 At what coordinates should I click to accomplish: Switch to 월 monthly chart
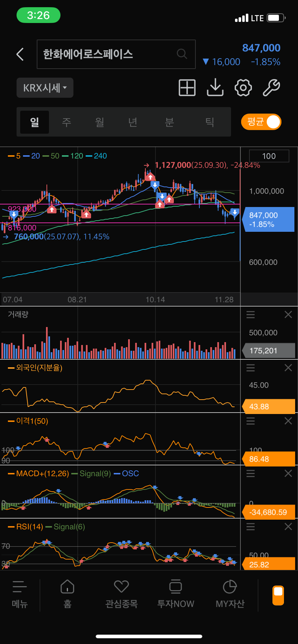point(100,122)
